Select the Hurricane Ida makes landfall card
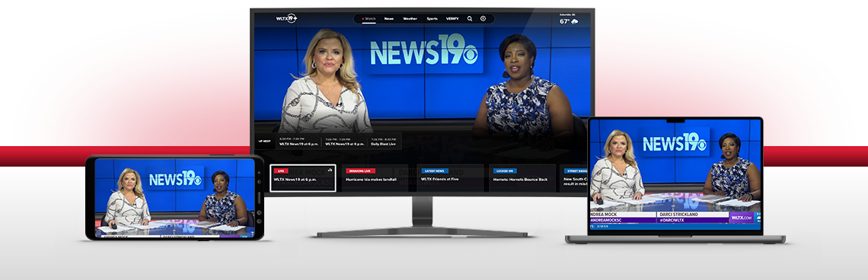The image size is (868, 280). click(375, 177)
